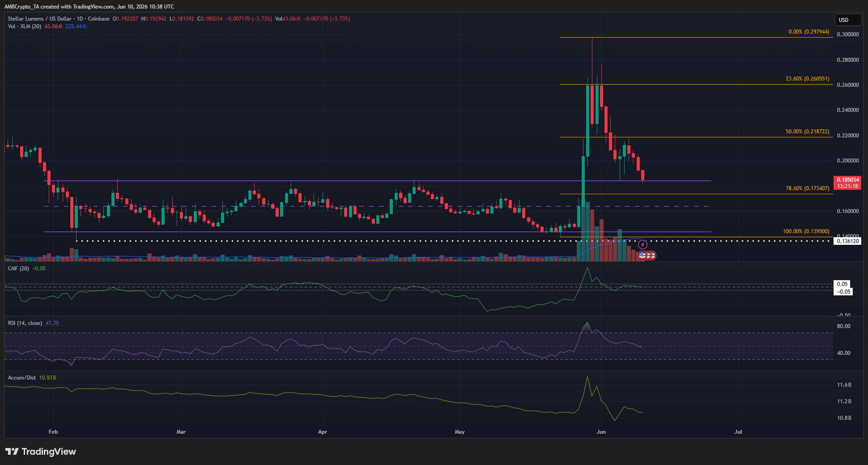Select the 0.00% (0.297944) Fibonacci label
868x465 pixels.
coord(809,32)
